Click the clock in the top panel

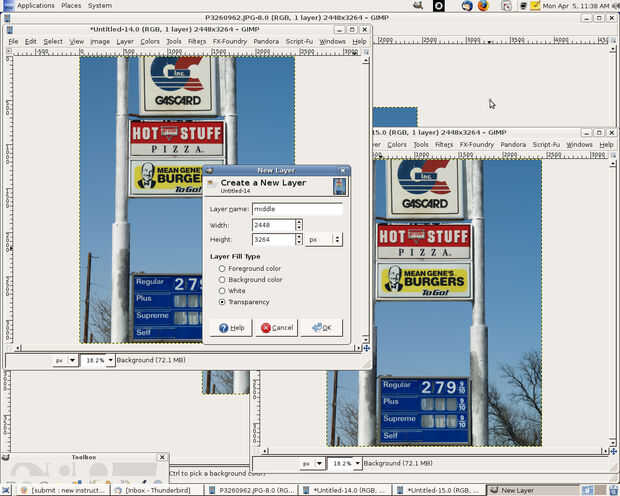[x=576, y=6]
